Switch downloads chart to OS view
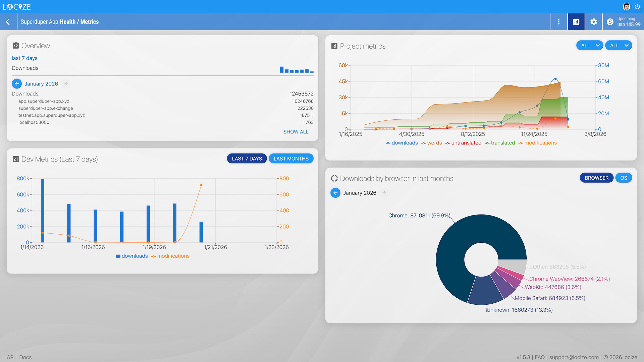Viewport: 644px width, 362px height. [x=624, y=178]
